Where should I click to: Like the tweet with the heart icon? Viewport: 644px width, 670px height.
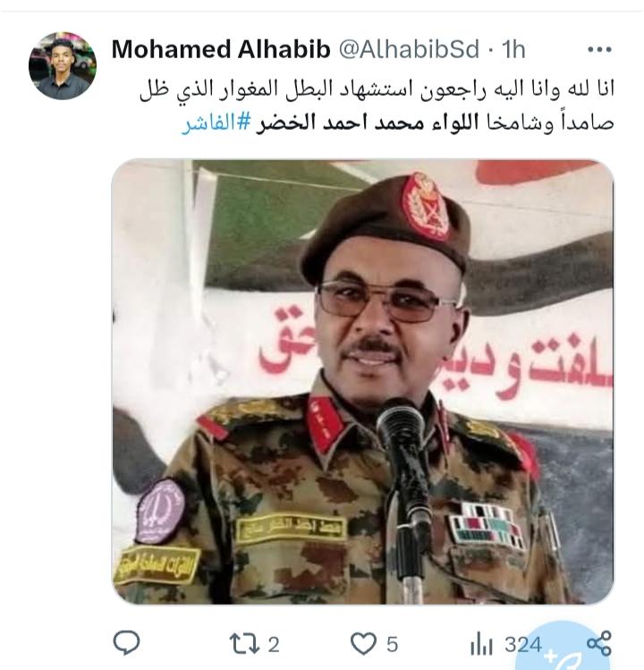pyautogui.click(x=363, y=643)
